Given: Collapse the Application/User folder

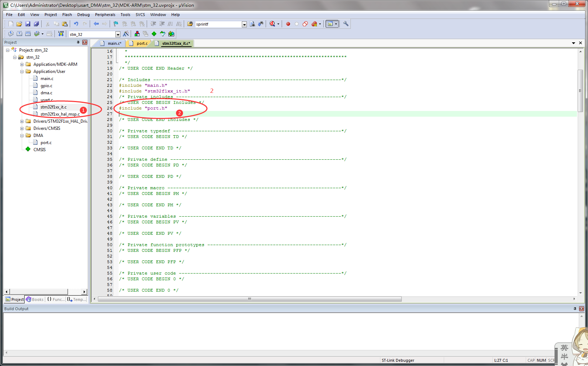Looking at the screenshot, I should coord(22,71).
